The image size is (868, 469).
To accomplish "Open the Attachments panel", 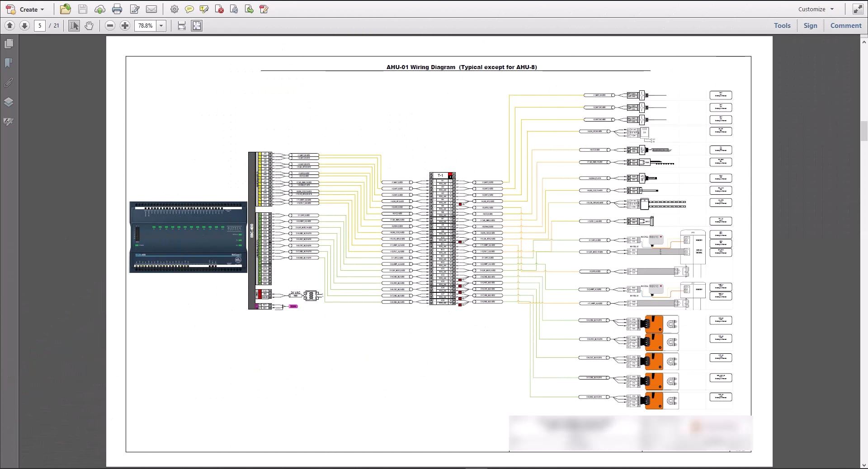I will click(x=9, y=83).
